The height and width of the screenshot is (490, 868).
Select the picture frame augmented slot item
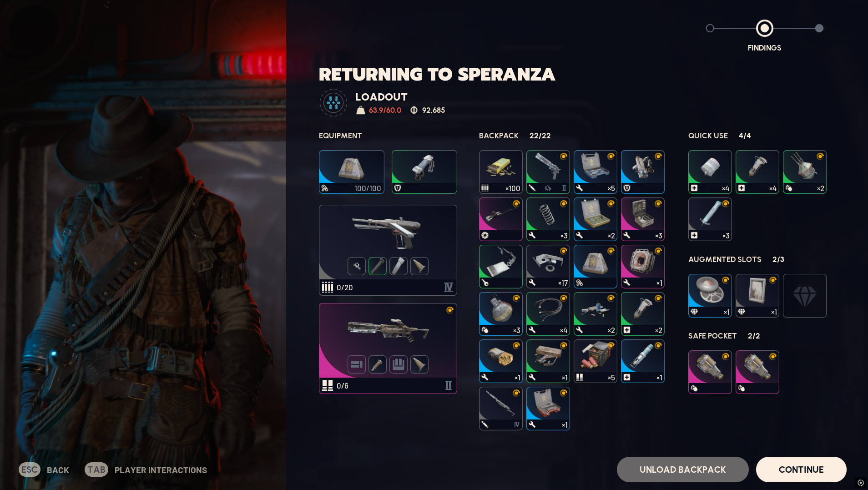tap(757, 296)
